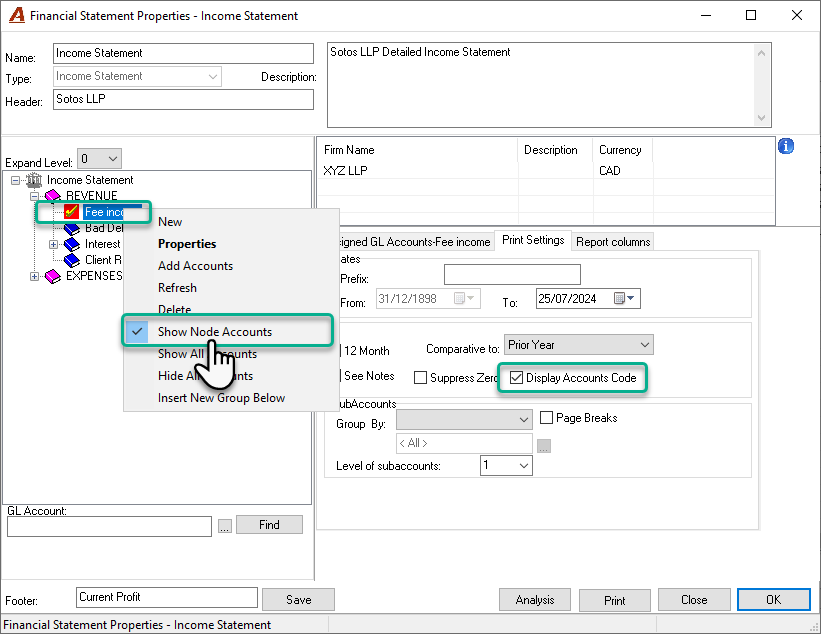Click the pink REVENUE group book icon
Image resolution: width=821 pixels, height=634 pixels.
click(x=53, y=196)
